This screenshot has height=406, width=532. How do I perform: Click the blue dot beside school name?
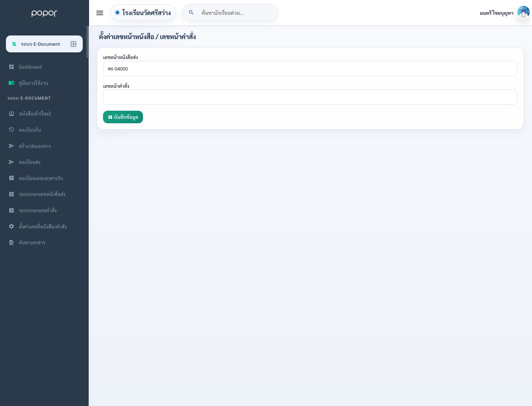pyautogui.click(x=117, y=13)
